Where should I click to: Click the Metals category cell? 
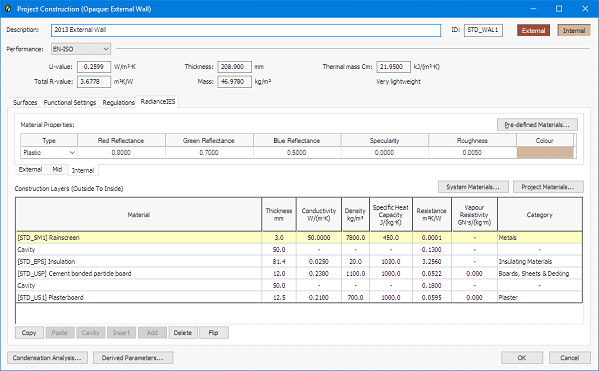540,238
